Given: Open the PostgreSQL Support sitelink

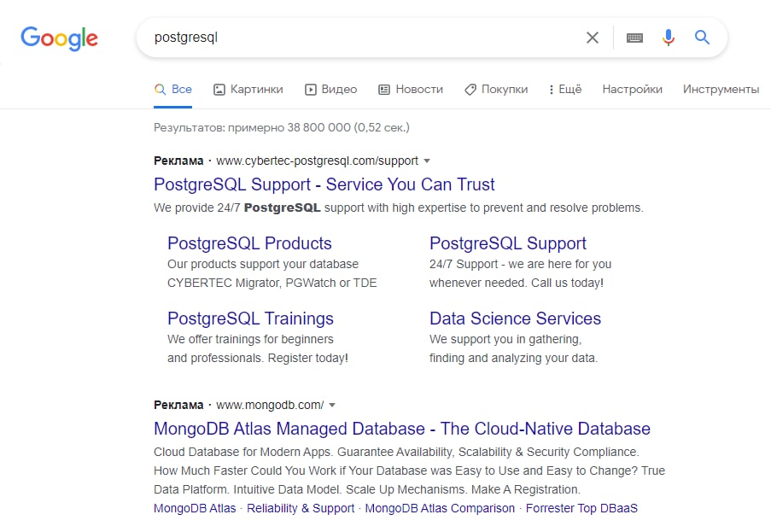Looking at the screenshot, I should coord(508,243).
